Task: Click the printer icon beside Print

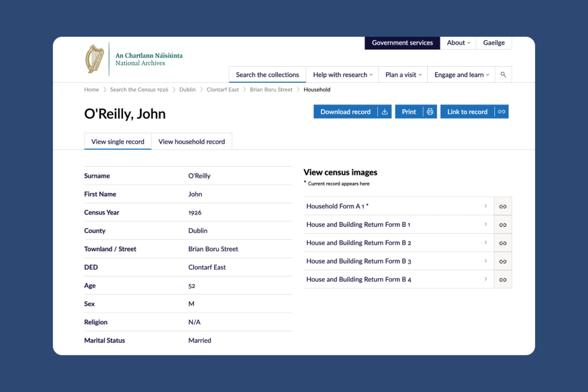Action: [x=430, y=112]
